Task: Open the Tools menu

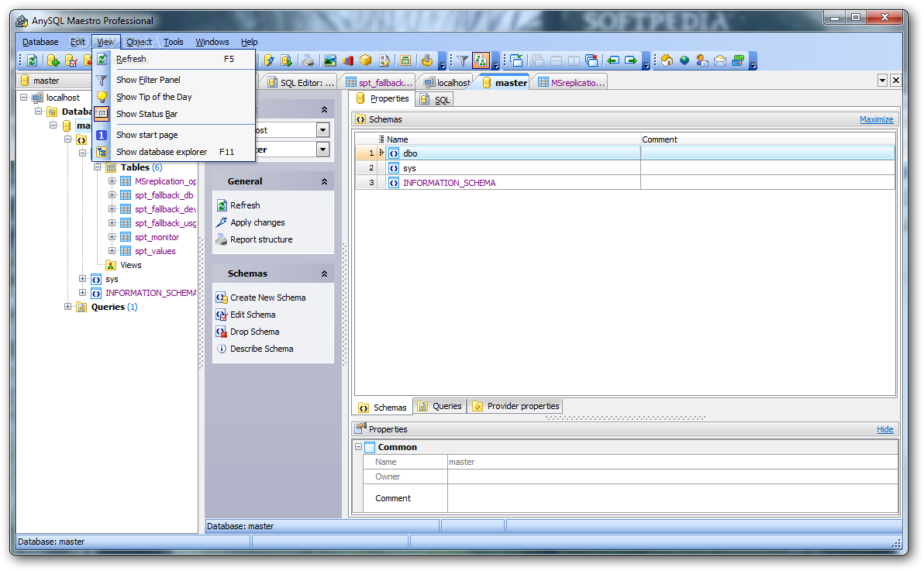Action: [x=174, y=42]
